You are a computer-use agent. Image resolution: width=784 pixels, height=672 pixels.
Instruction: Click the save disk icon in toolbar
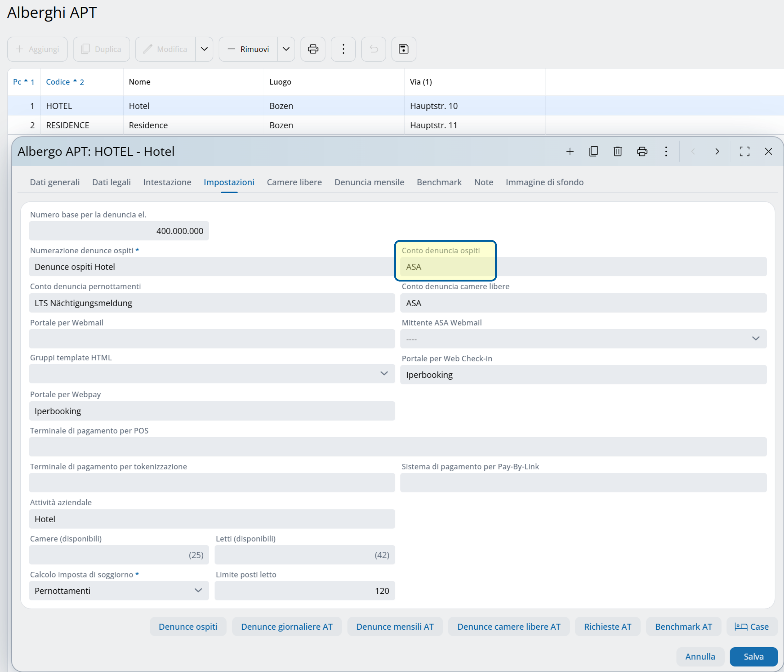(x=404, y=49)
